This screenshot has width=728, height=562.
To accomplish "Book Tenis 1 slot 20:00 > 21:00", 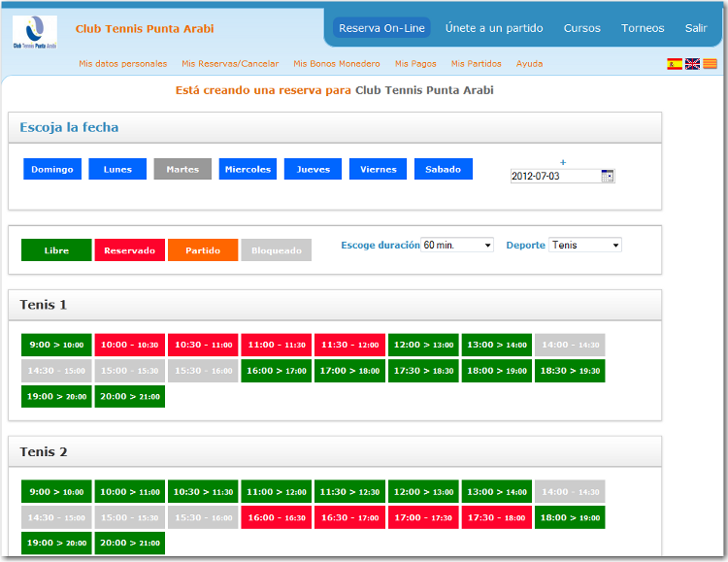I will click(129, 396).
